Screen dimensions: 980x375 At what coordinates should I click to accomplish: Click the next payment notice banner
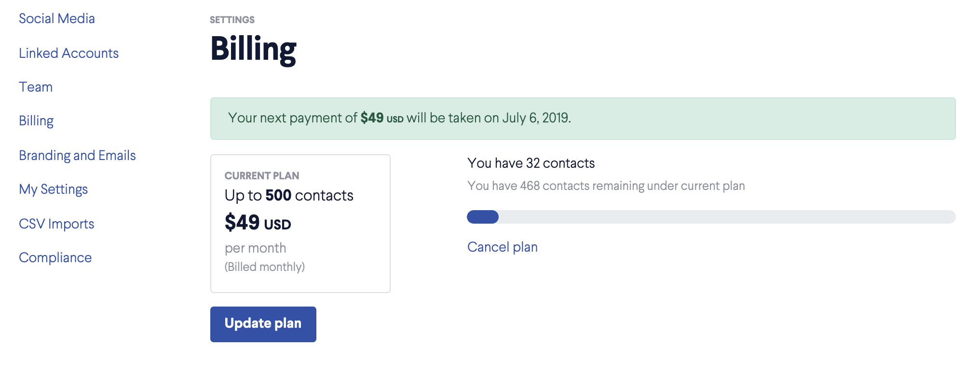click(582, 119)
